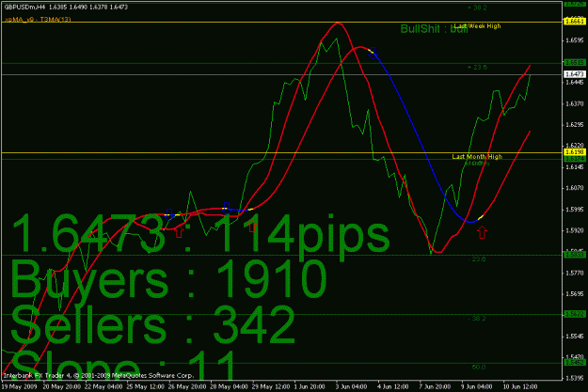Click the 1.5920 price scale value
Viewport: 588px width, 392px height.
point(575,230)
